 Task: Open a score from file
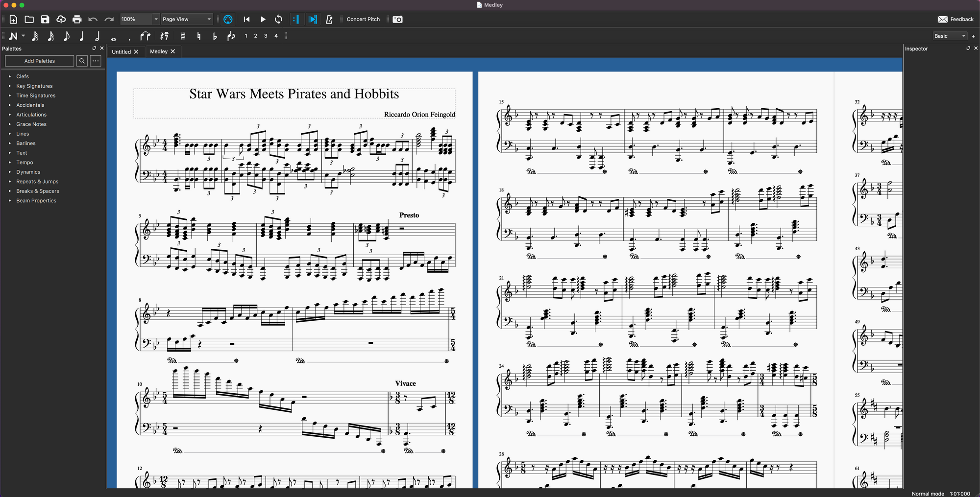coord(29,19)
